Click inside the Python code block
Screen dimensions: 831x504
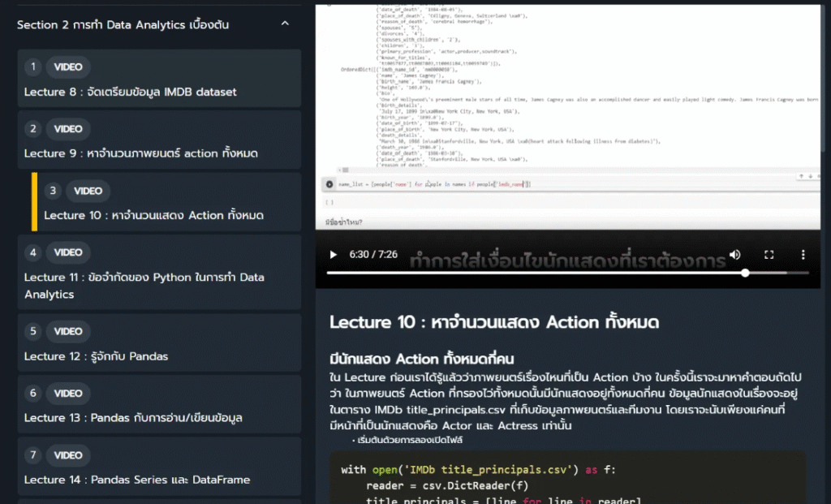(568, 479)
